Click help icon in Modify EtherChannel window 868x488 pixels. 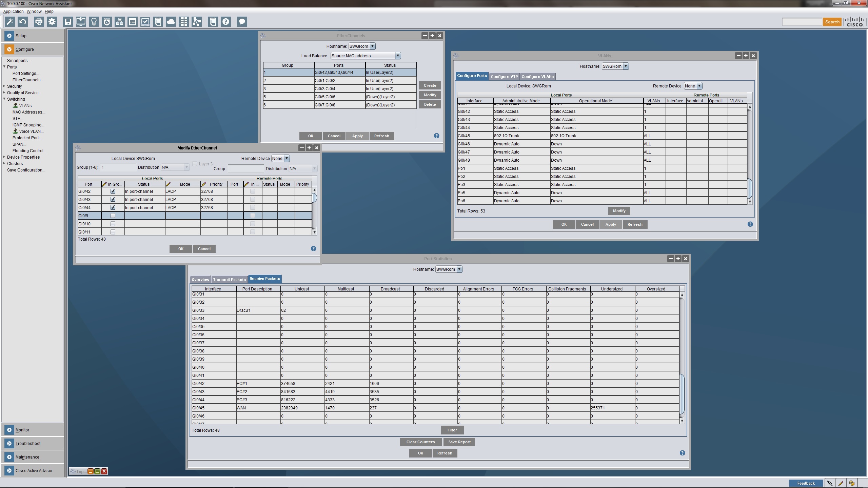(x=314, y=249)
